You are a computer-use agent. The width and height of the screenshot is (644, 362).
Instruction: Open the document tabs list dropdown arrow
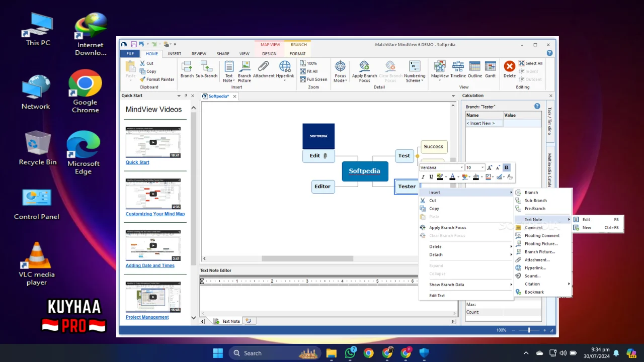[x=453, y=96]
